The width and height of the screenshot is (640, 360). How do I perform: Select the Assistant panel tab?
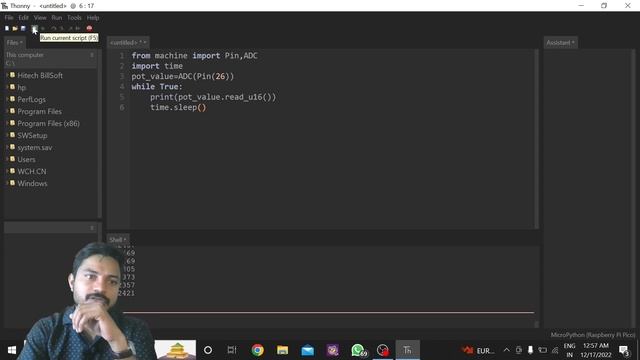point(560,42)
